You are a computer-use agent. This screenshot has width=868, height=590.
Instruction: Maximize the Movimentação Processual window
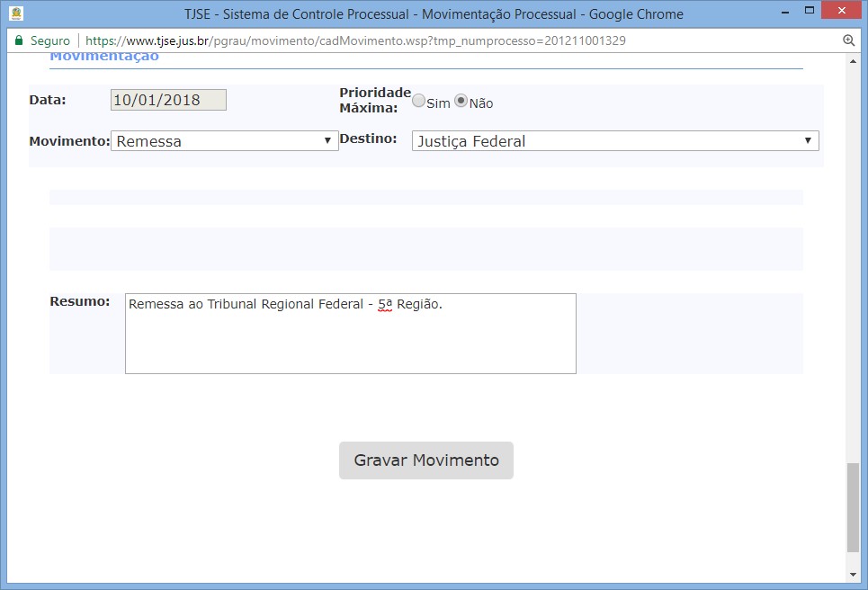808,13
